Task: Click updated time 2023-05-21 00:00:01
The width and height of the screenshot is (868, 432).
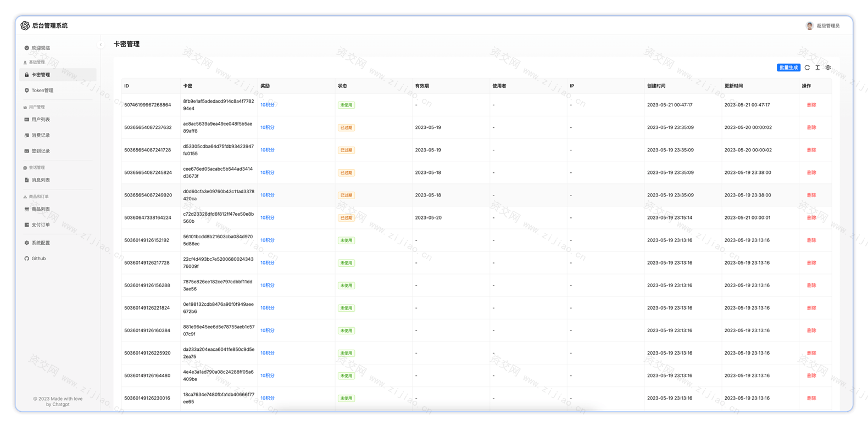Action: click(748, 218)
